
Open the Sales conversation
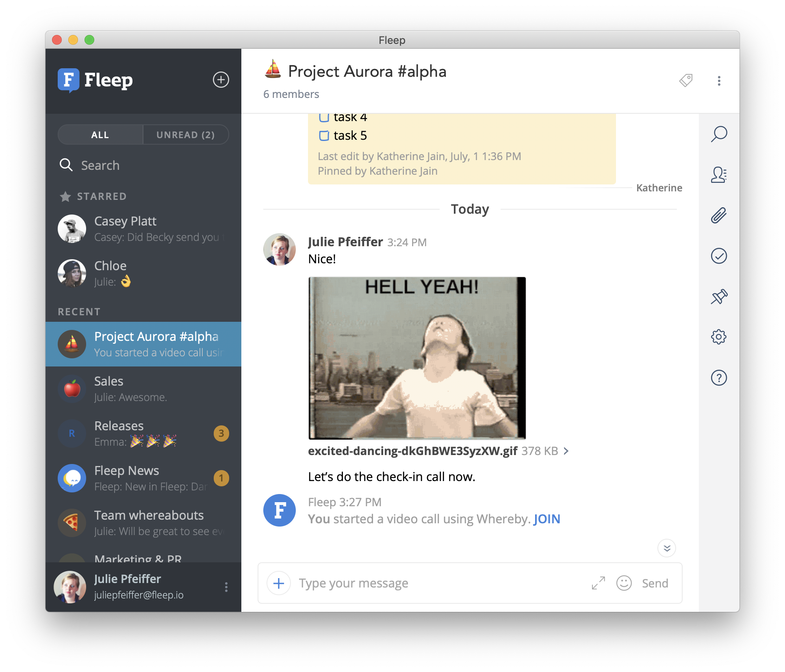(x=143, y=389)
